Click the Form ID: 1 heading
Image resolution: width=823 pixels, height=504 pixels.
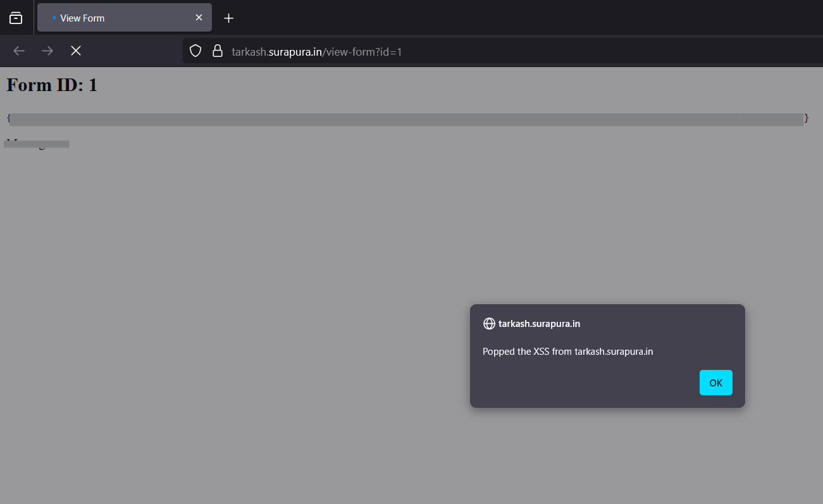[x=52, y=84]
